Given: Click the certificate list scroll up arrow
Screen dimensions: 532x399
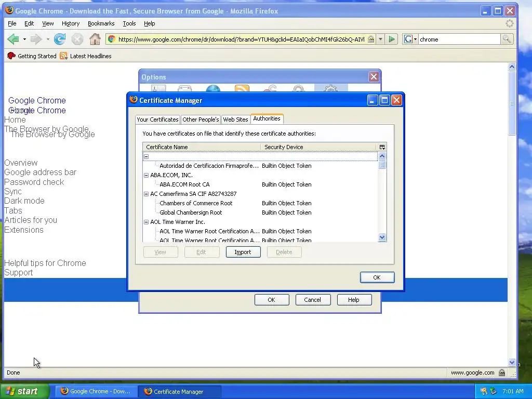Looking at the screenshot, I should click(x=382, y=156).
